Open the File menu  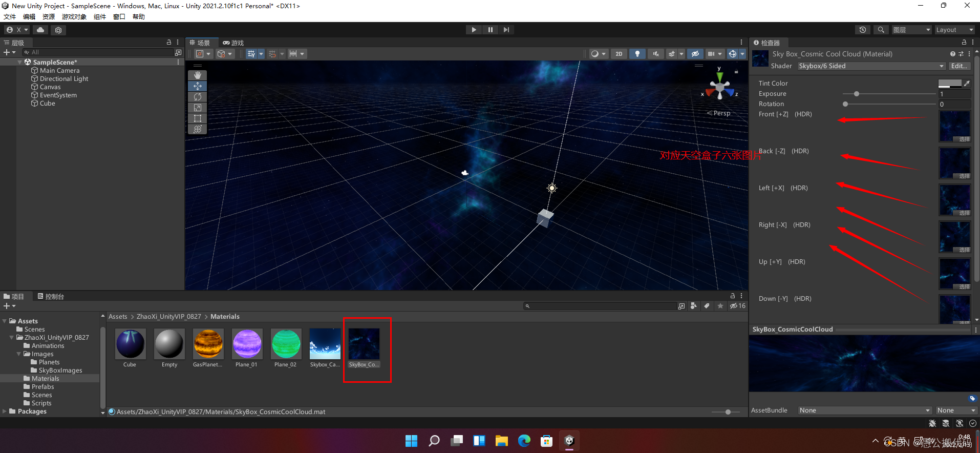(x=10, y=17)
